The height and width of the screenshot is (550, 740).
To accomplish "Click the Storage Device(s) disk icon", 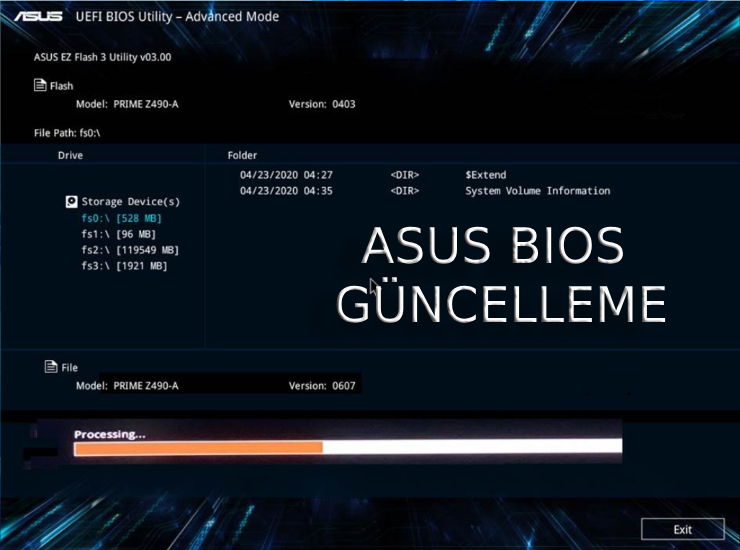I will click(x=71, y=201).
